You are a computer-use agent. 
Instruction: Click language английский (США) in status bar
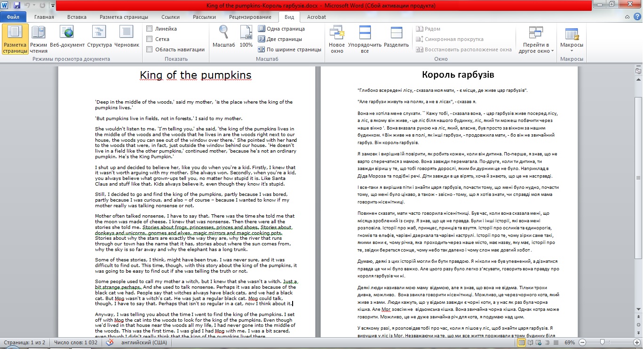pos(144,342)
